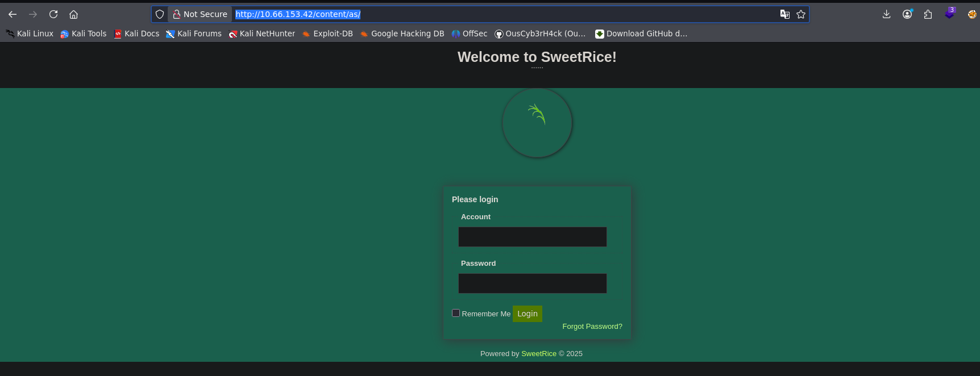Open the Firefox account icon
This screenshot has width=980, height=376.
click(x=907, y=14)
